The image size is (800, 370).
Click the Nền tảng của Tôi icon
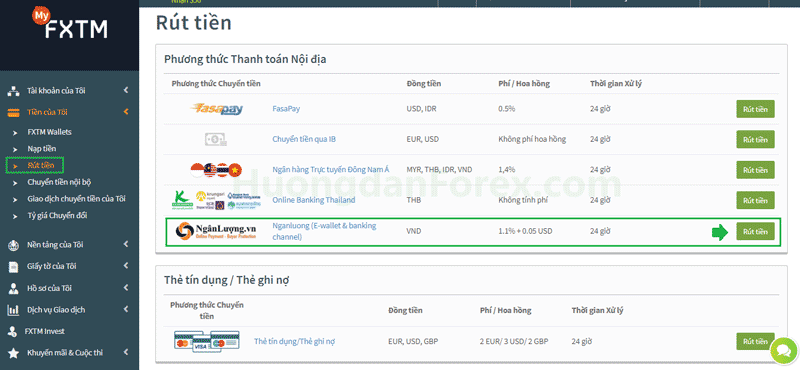[x=13, y=245]
